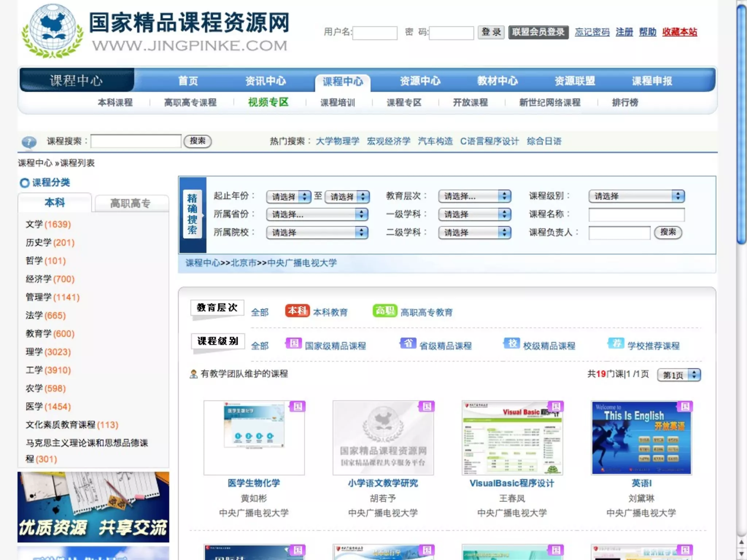Open the 第1页 page selector dropdown
The height and width of the screenshot is (560, 747).
pos(678,375)
